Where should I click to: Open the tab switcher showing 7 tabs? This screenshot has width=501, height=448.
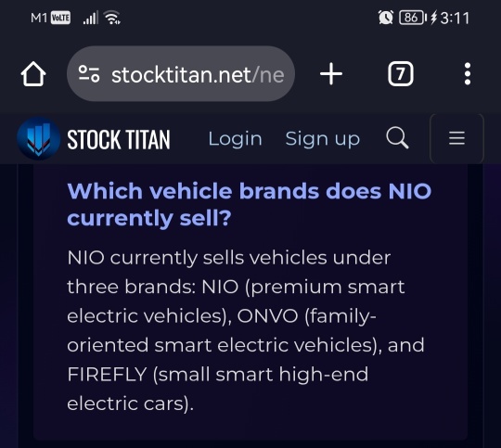click(x=401, y=74)
